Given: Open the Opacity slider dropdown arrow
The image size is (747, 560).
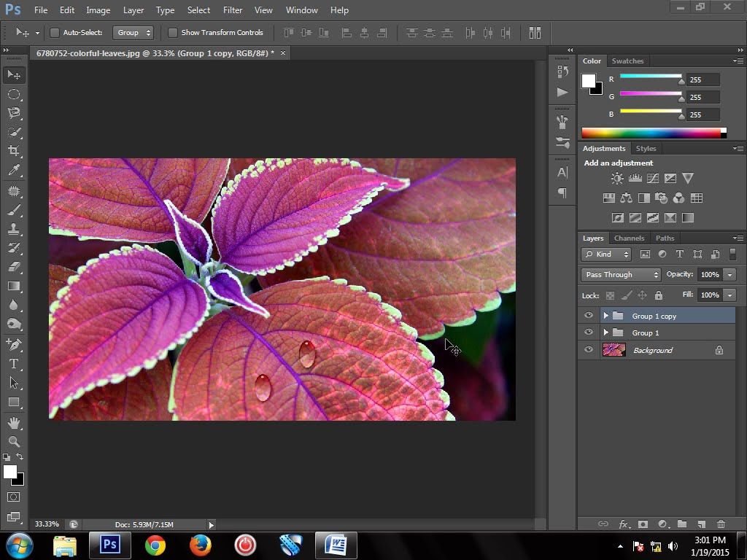Looking at the screenshot, I should pyautogui.click(x=729, y=275).
